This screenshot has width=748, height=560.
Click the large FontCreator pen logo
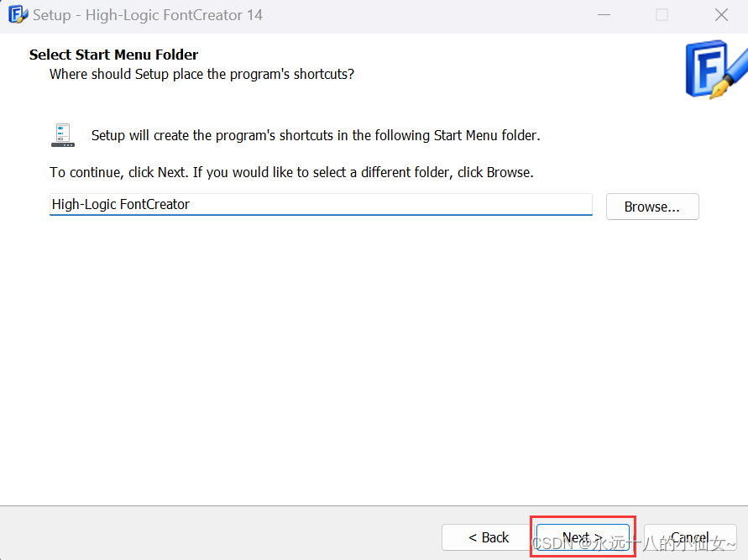tap(715, 70)
